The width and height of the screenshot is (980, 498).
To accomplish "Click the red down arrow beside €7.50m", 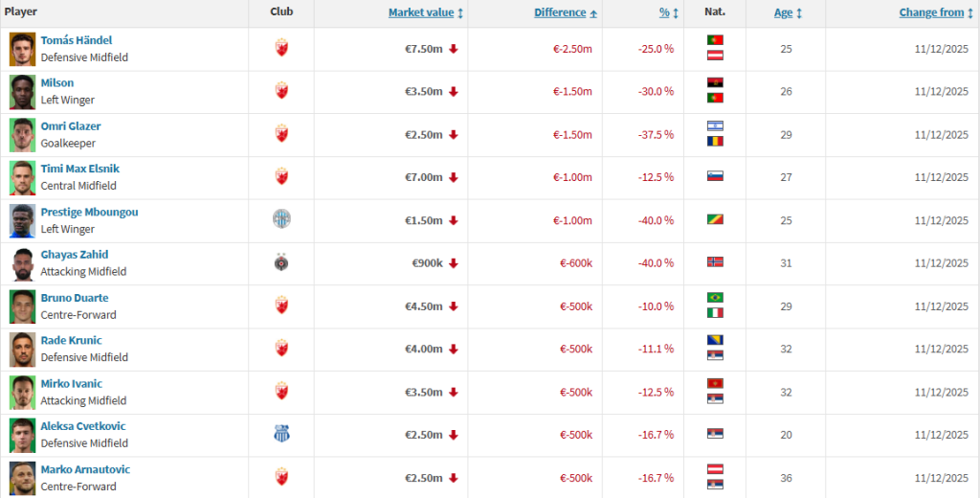I will click(454, 49).
